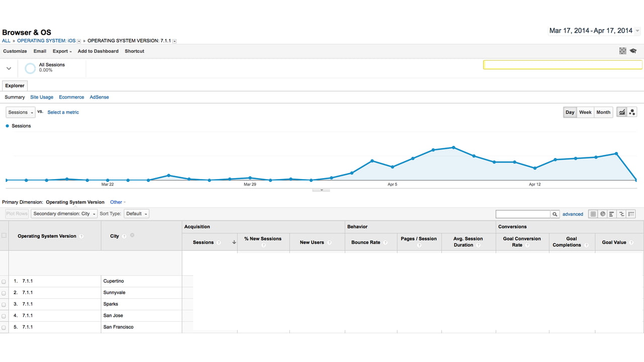Check the box for Sparks row

click(4, 305)
